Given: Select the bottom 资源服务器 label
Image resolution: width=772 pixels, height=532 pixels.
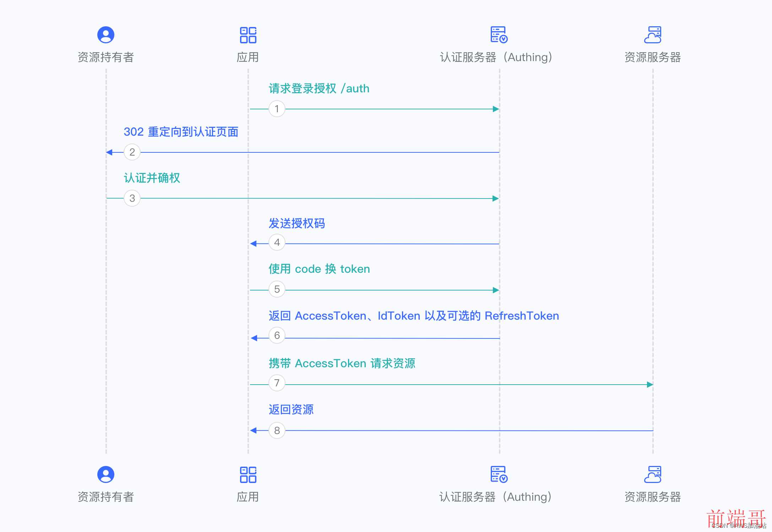Looking at the screenshot, I should (653, 497).
